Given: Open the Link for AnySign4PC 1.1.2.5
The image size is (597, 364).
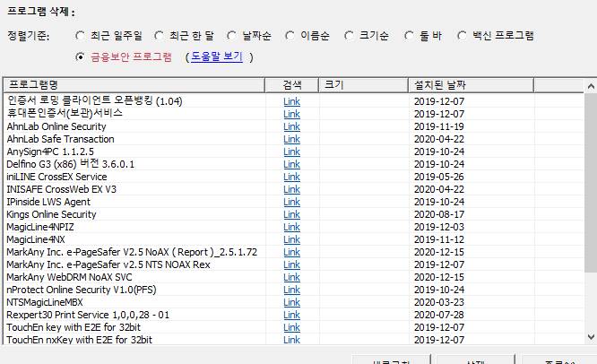Looking at the screenshot, I should click(291, 152).
